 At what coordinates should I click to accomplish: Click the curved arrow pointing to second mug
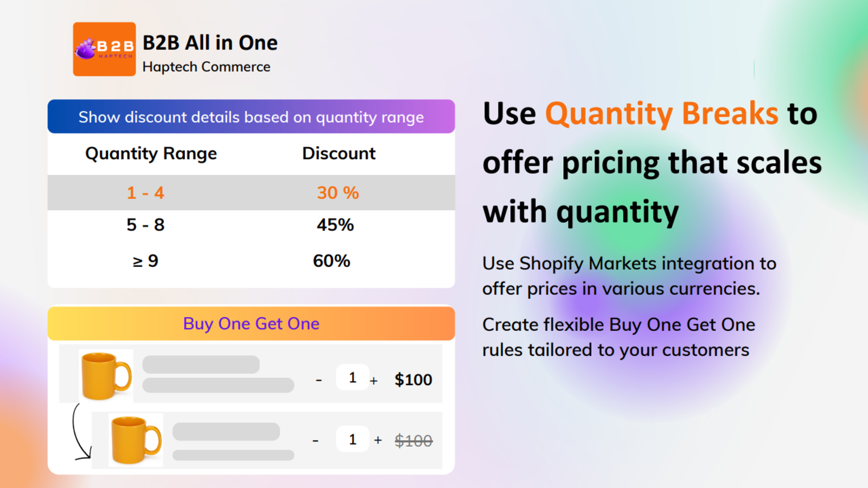(81, 432)
